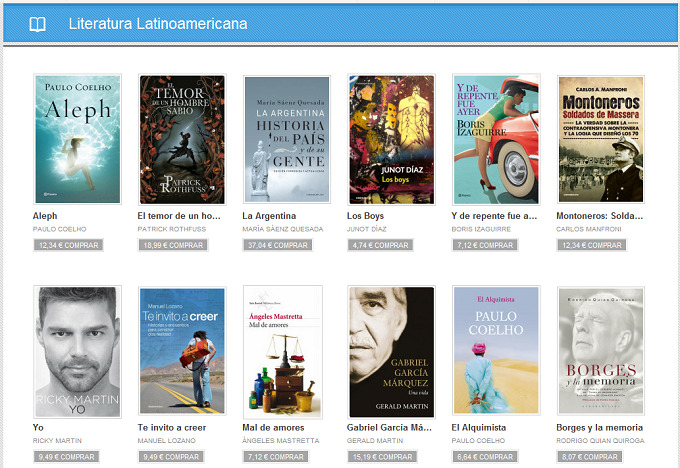The height and width of the screenshot is (468, 680).
Task: Click the El Alquimista title link
Action: click(x=479, y=427)
